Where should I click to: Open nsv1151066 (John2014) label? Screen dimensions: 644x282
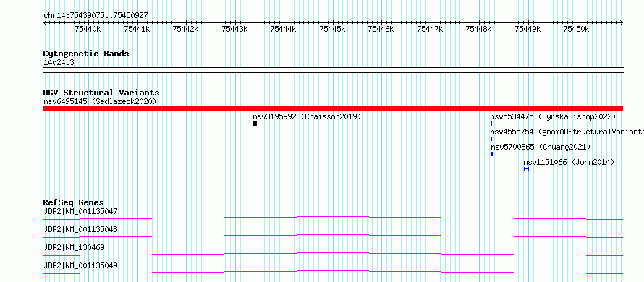click(569, 162)
